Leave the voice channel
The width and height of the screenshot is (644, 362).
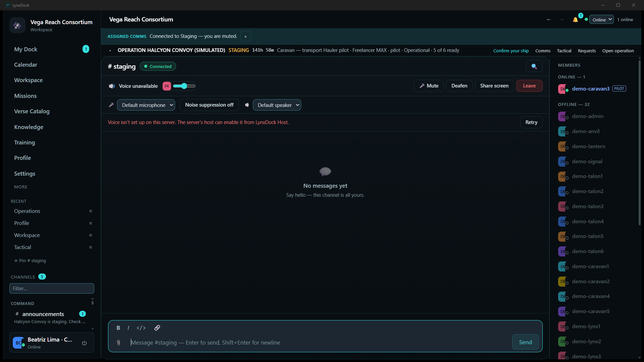[x=529, y=86]
